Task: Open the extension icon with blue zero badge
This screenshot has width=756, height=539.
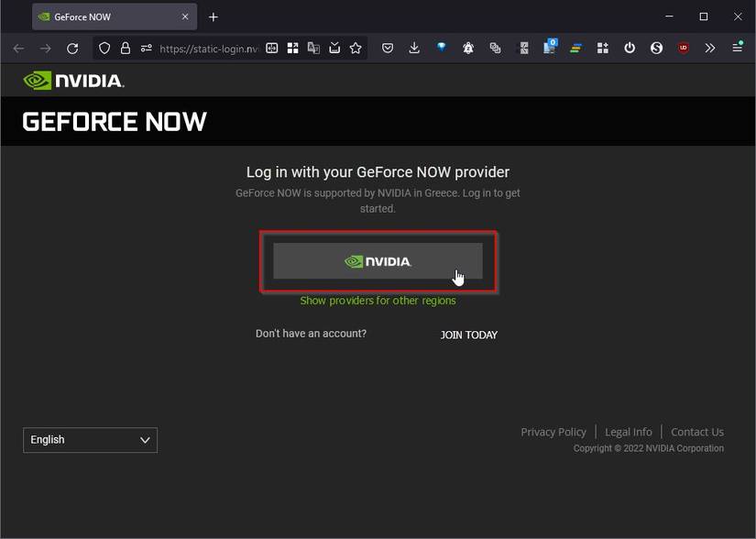Action: point(550,47)
